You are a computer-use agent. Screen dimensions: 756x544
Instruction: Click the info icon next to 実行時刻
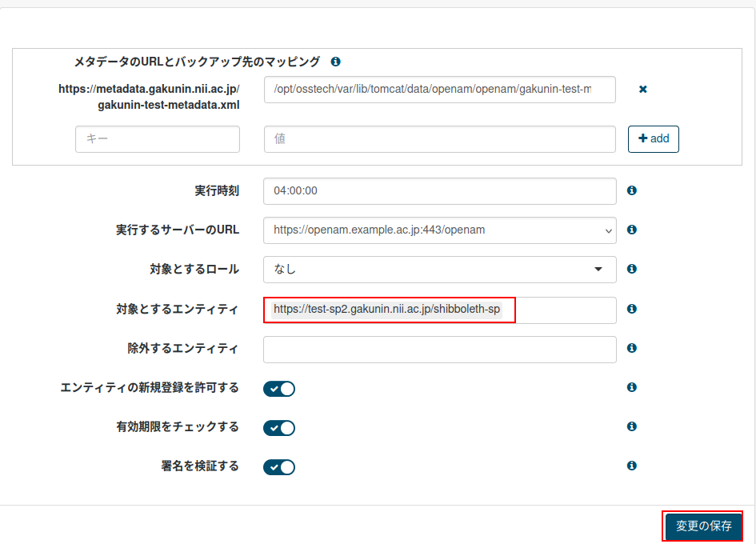[x=631, y=191]
